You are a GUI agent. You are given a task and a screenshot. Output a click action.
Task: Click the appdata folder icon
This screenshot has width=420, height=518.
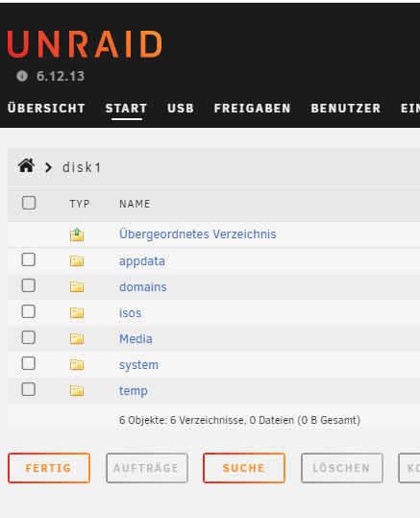[77, 261]
